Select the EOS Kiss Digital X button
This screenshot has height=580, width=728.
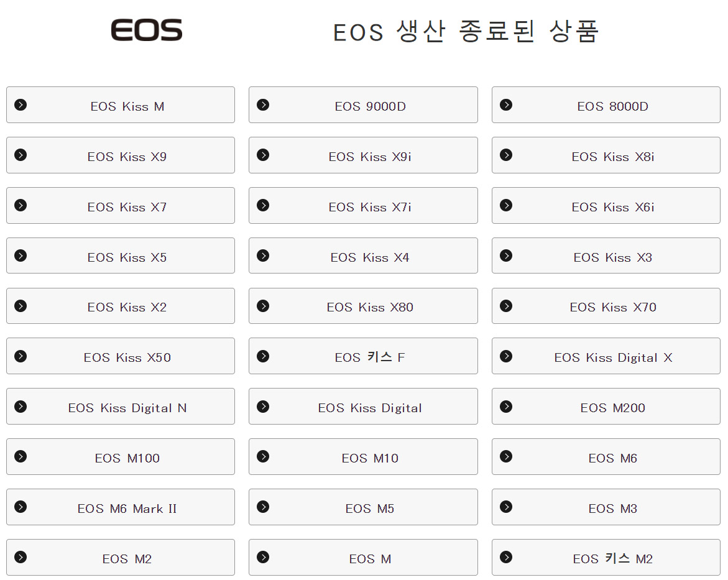click(x=606, y=356)
